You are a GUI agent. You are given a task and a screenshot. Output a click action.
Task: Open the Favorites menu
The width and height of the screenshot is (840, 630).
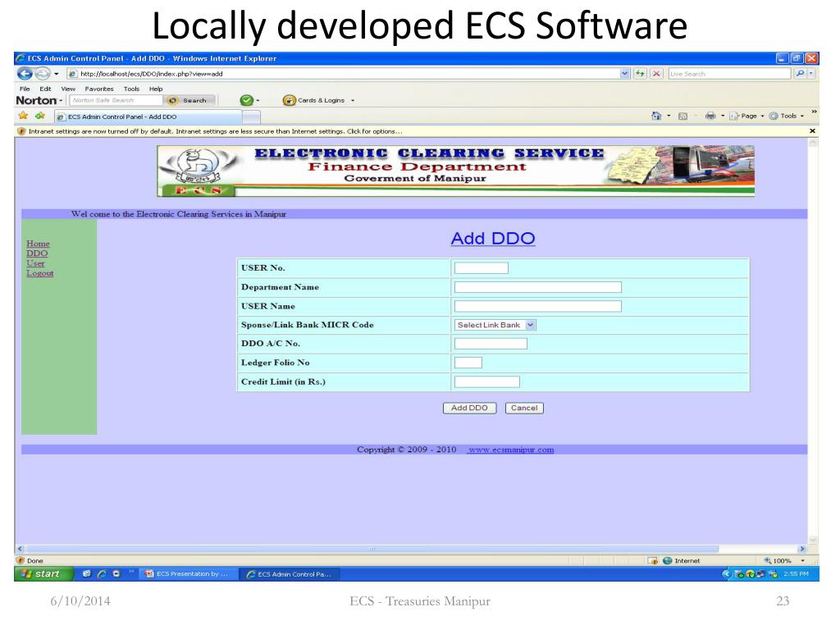[x=99, y=89]
